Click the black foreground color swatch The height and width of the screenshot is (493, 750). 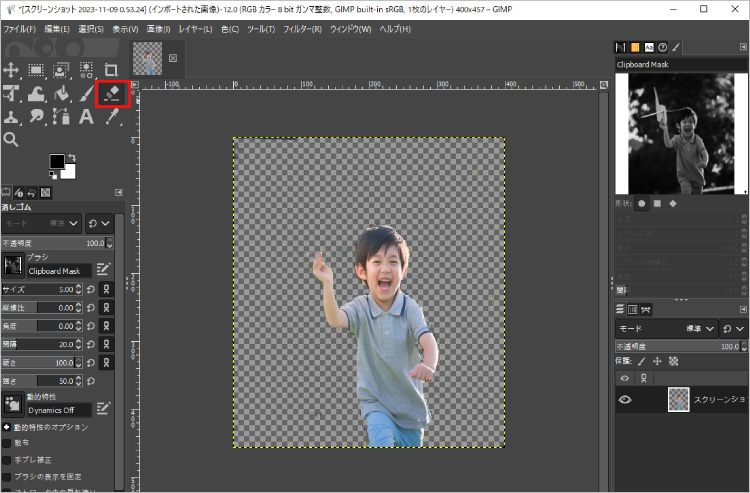click(57, 162)
